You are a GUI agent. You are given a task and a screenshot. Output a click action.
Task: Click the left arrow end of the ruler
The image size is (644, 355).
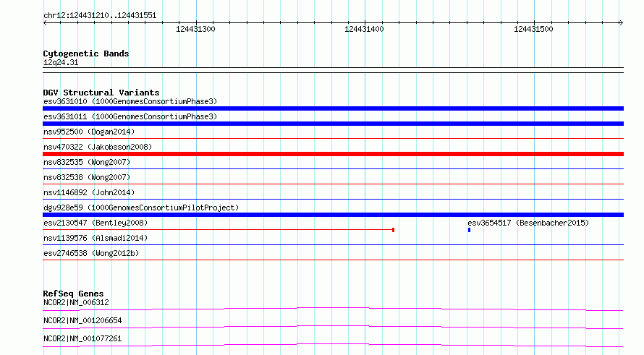coord(45,22)
